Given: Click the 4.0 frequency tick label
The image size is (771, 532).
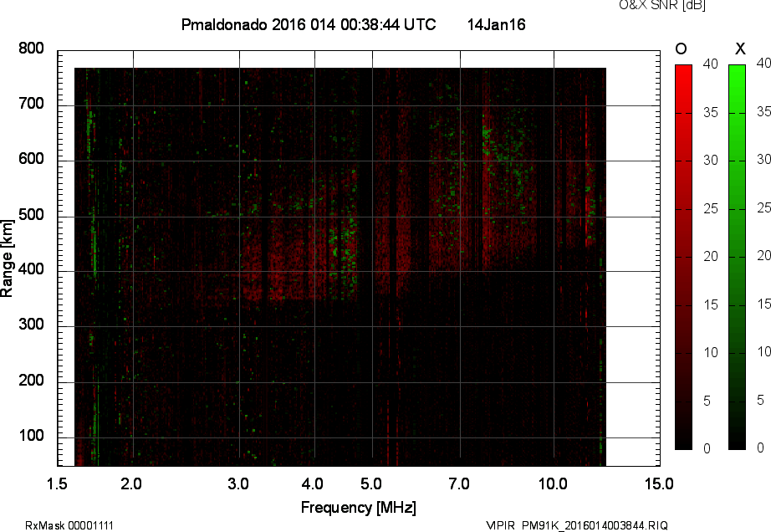Looking at the screenshot, I should click(x=312, y=484).
